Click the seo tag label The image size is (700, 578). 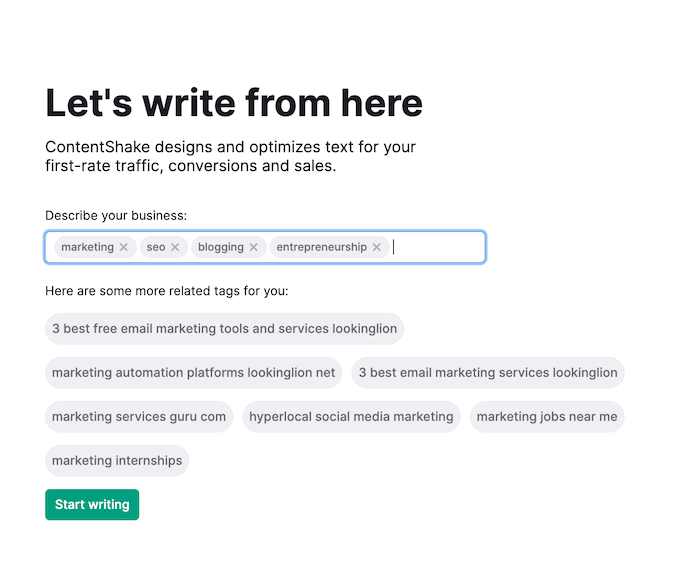pyautogui.click(x=155, y=247)
